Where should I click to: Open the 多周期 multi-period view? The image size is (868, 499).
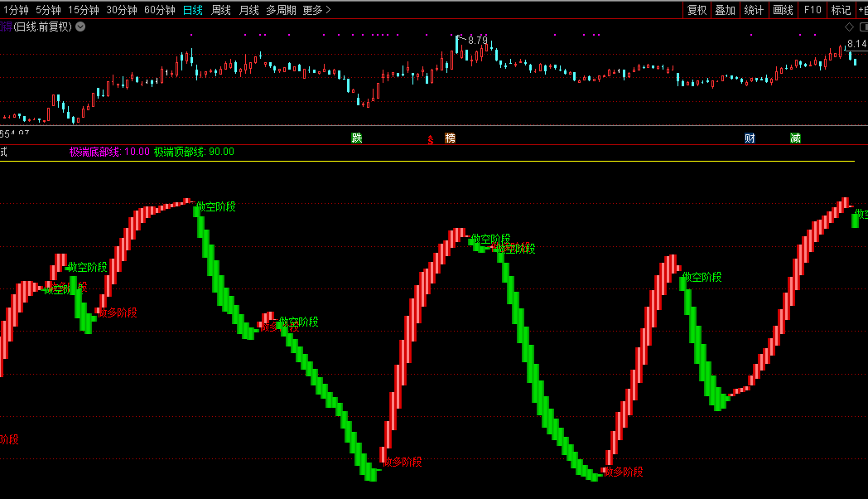pos(281,10)
